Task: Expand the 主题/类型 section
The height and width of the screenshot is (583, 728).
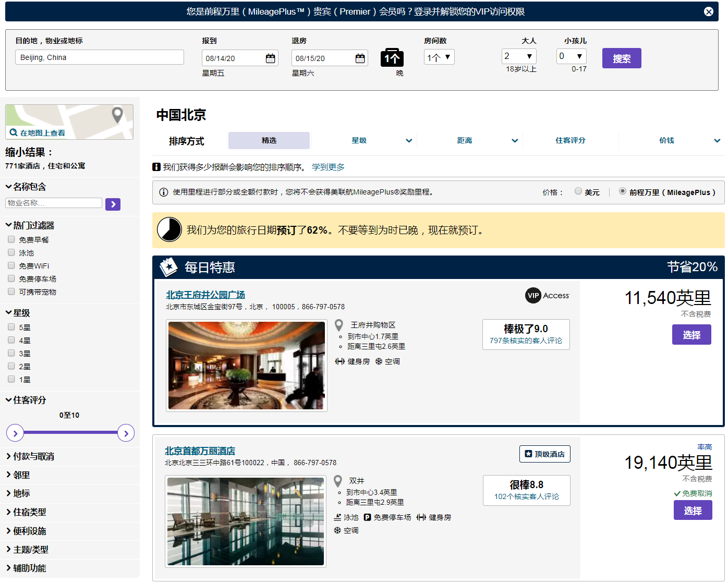Action: [x=27, y=550]
